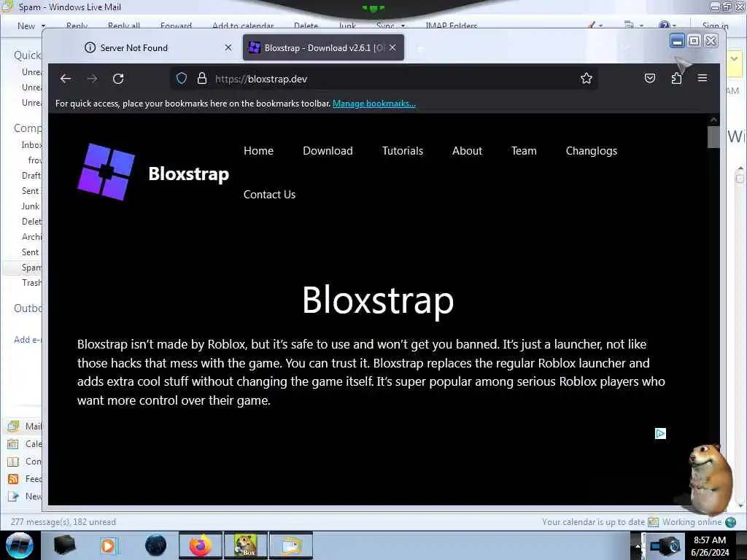Open black box taskbar icon
Image resolution: width=747 pixels, height=560 pixels.
[64, 545]
